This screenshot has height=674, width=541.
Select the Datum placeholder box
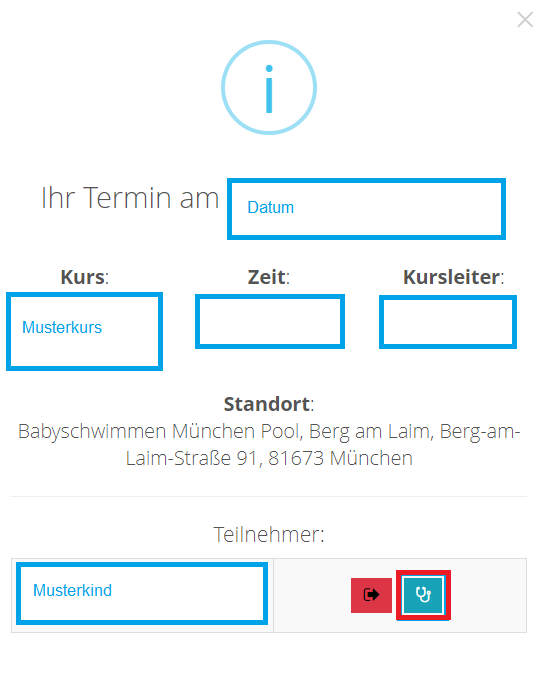366,209
